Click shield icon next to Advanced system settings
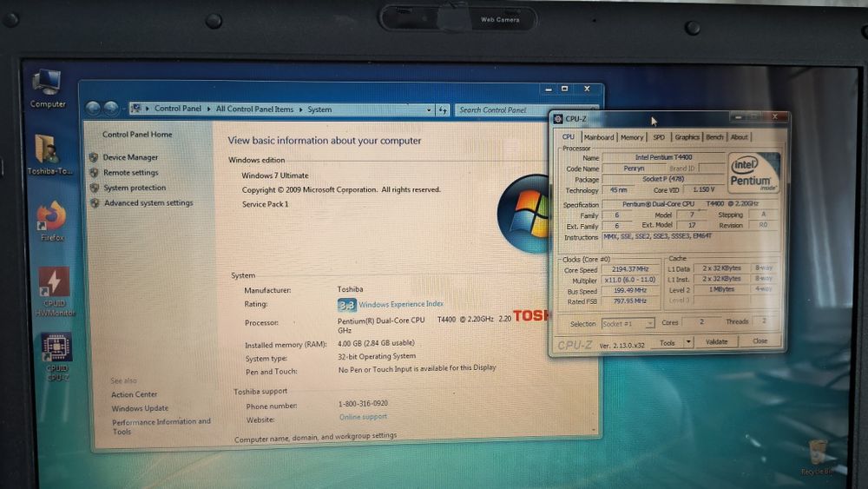The height and width of the screenshot is (489, 868). (95, 202)
